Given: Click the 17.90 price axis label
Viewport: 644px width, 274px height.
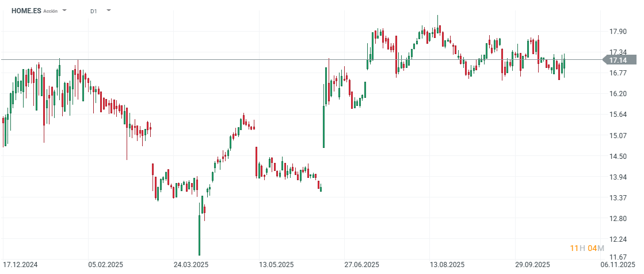Looking at the screenshot, I should point(618,32).
